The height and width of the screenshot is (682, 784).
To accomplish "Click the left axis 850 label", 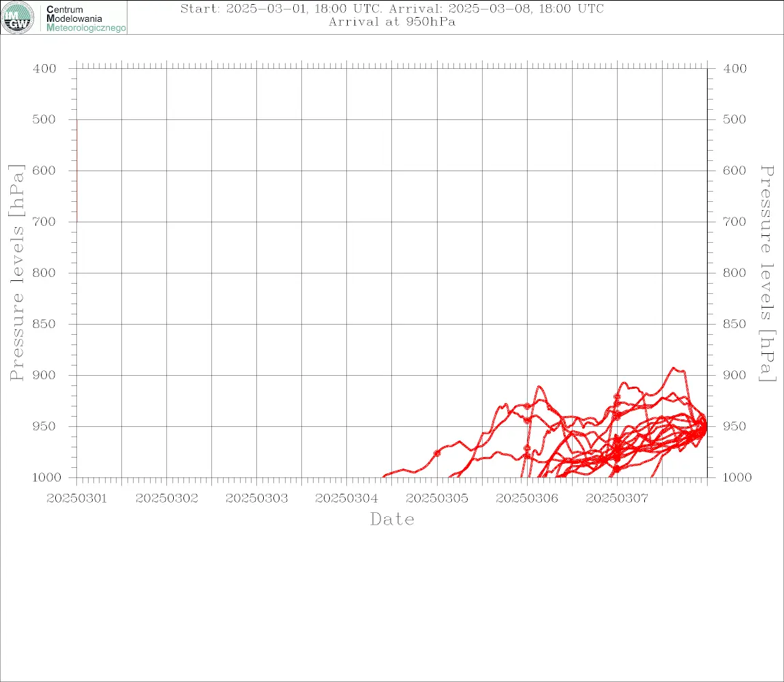I will point(44,324).
